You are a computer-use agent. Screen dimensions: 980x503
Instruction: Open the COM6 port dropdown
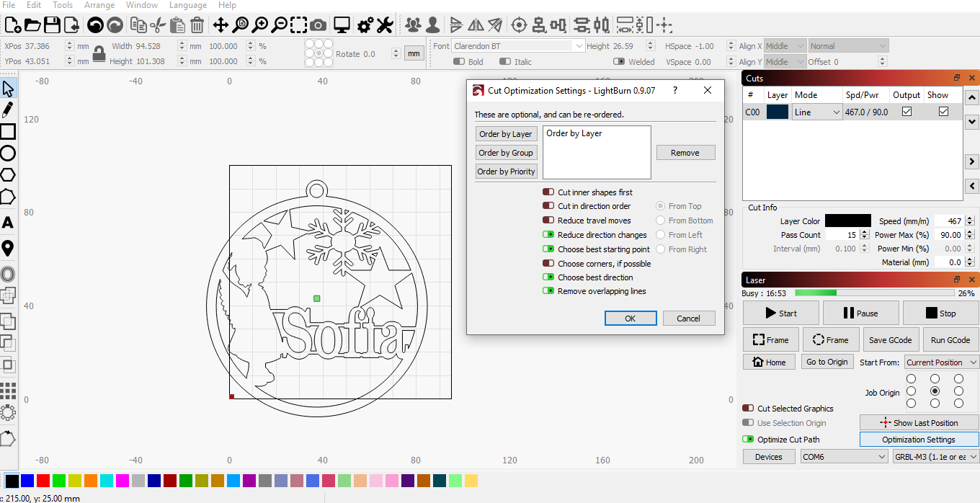pos(844,457)
